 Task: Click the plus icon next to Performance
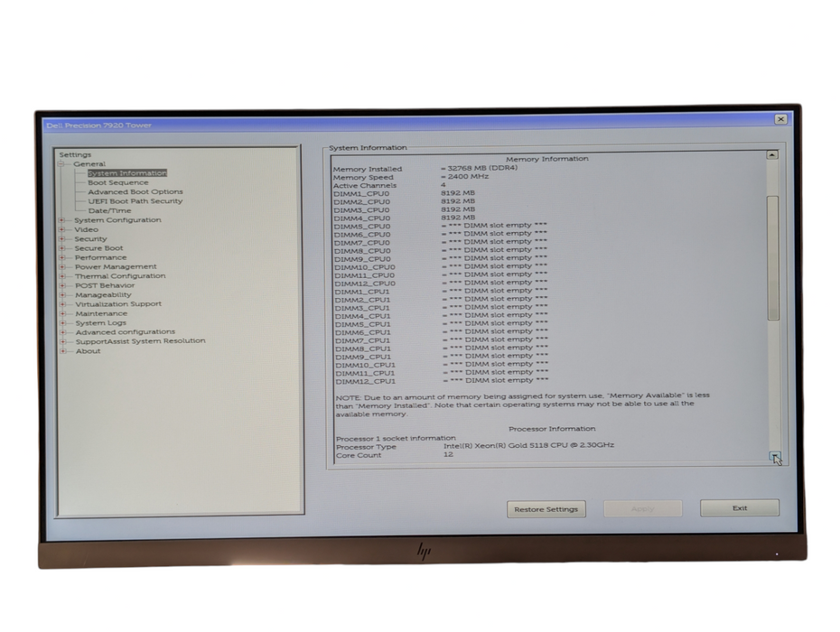[63, 256]
